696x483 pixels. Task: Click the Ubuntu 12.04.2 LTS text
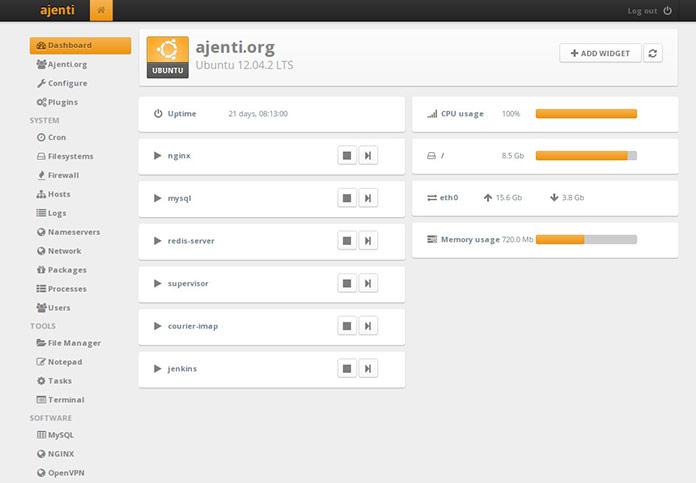[x=244, y=65]
